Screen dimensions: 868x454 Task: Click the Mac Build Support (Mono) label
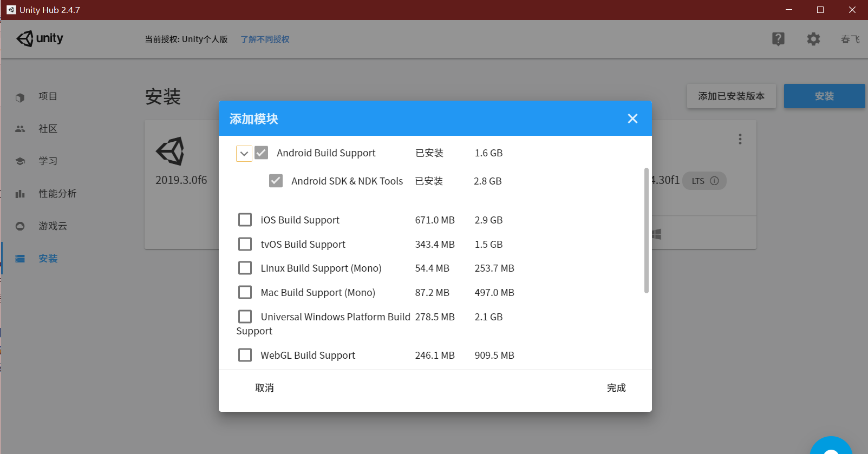pos(318,293)
